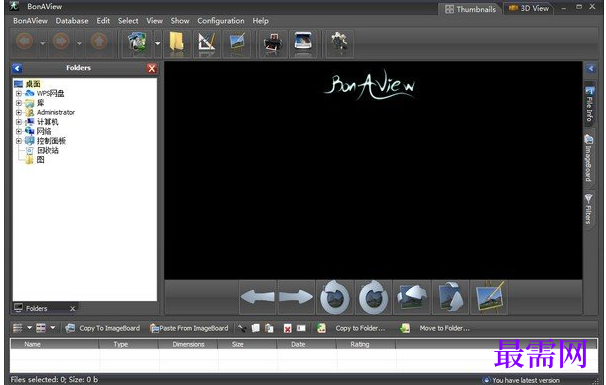Expand the 库 tree node
This screenshot has width=606, height=385.
click(x=19, y=103)
